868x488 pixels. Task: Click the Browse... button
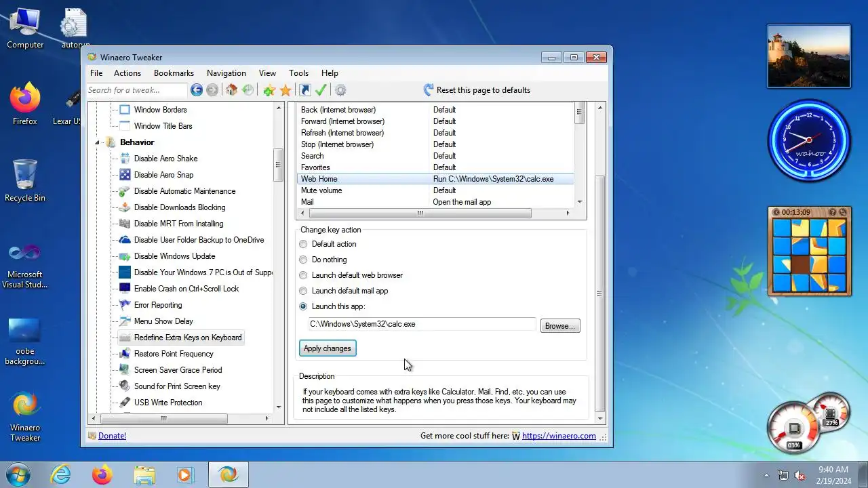[560, 326]
